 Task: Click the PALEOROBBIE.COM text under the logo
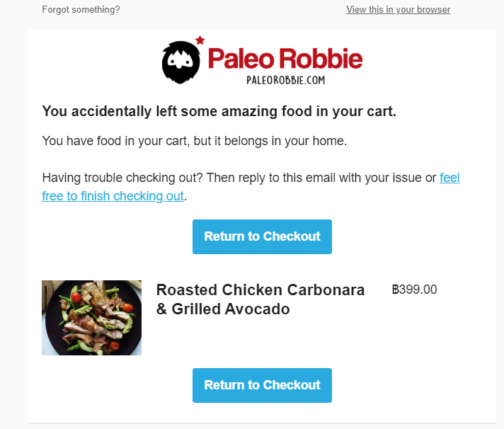[x=285, y=80]
